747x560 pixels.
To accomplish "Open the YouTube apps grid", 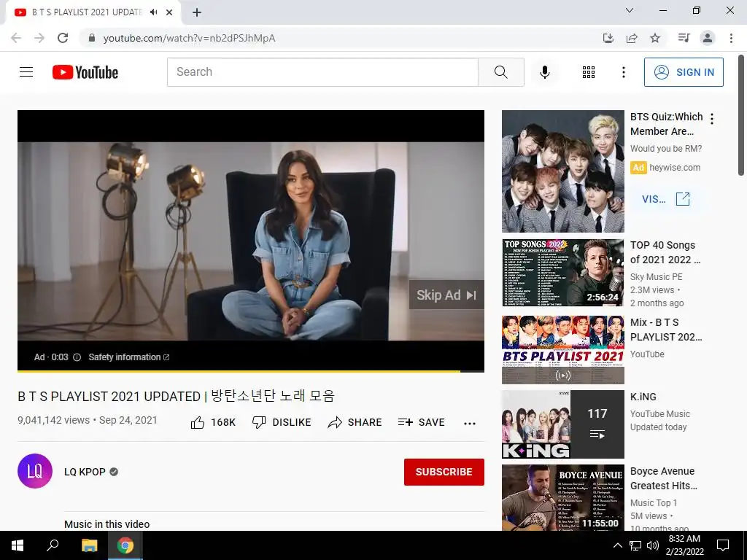I will pos(589,72).
